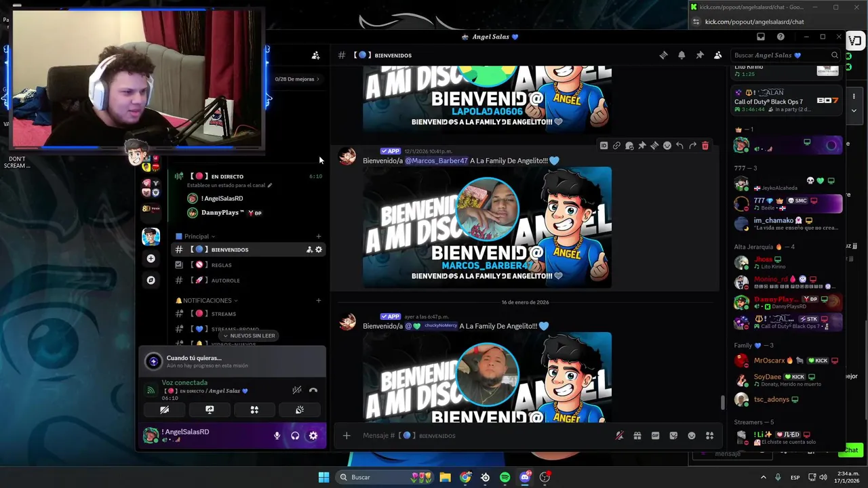Viewport: 868px width, 488px height.
Task: Reply to the Marcos_Barber47 welcome message
Action: coord(679,146)
